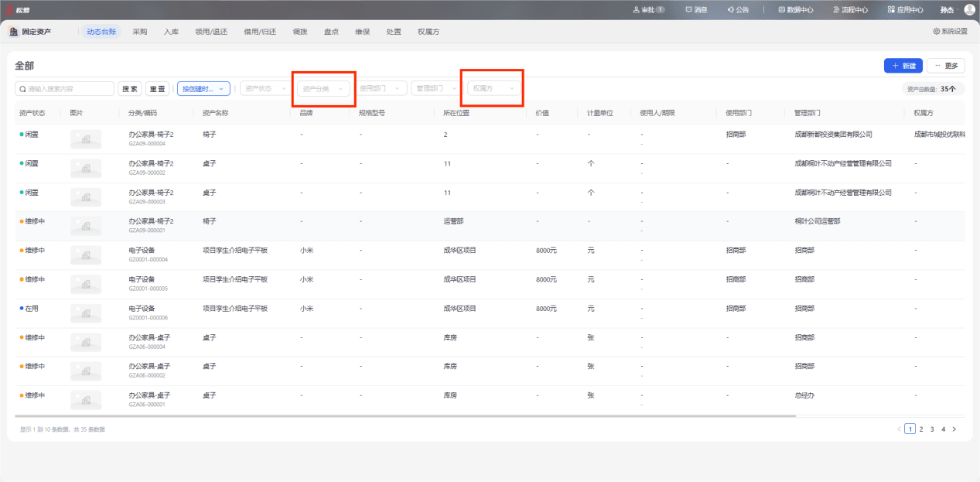The width and height of the screenshot is (980, 482).
Task: Open 系统设置 gear settings
Action: click(x=937, y=32)
